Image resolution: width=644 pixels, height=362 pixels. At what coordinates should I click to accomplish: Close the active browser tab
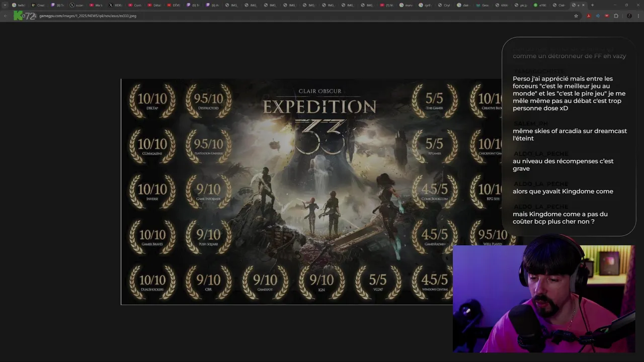(x=583, y=5)
